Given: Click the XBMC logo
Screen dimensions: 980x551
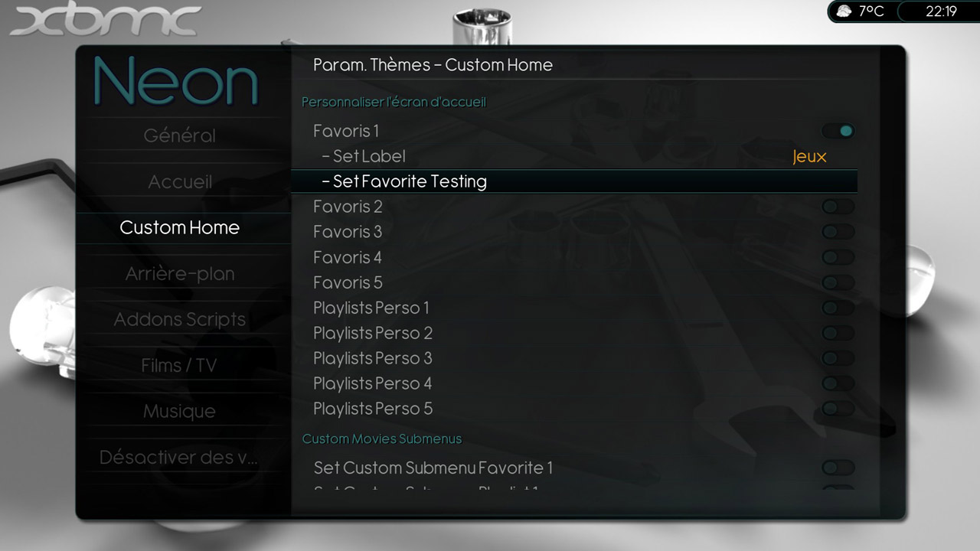Looking at the screenshot, I should (105, 21).
